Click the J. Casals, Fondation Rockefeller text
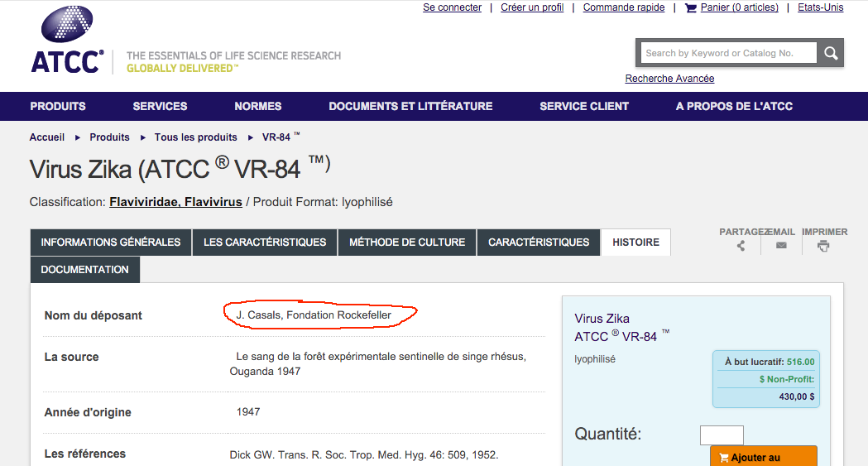Image resolution: width=868 pixels, height=466 pixels. [314, 315]
